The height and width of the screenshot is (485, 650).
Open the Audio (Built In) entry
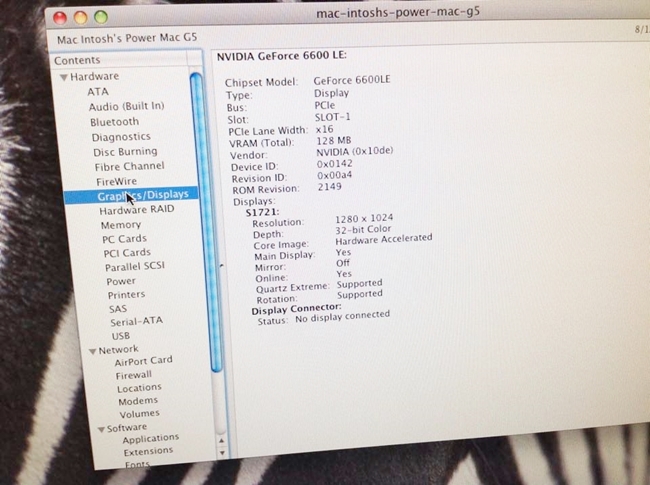click(126, 106)
